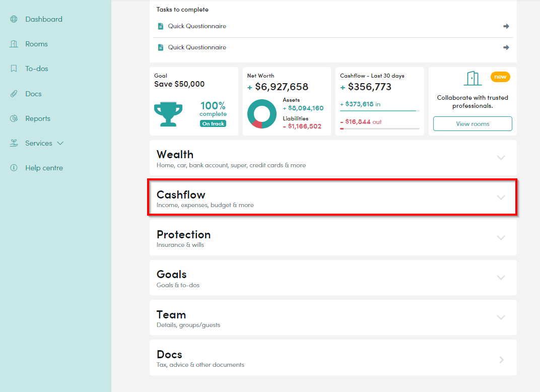
Task: Click the Protection section heading
Action: [x=183, y=235]
